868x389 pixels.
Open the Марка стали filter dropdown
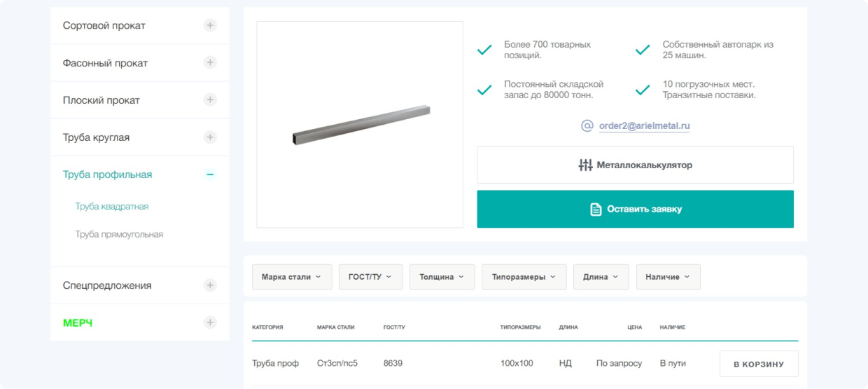tap(292, 277)
